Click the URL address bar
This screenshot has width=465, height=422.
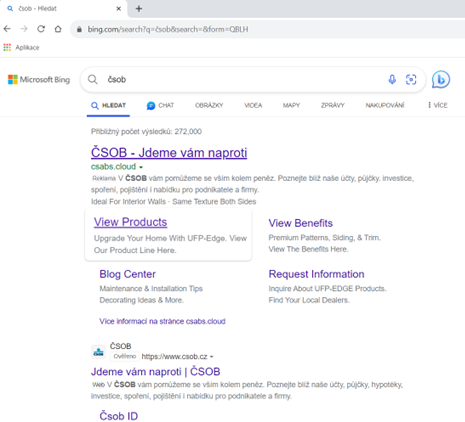click(267, 29)
